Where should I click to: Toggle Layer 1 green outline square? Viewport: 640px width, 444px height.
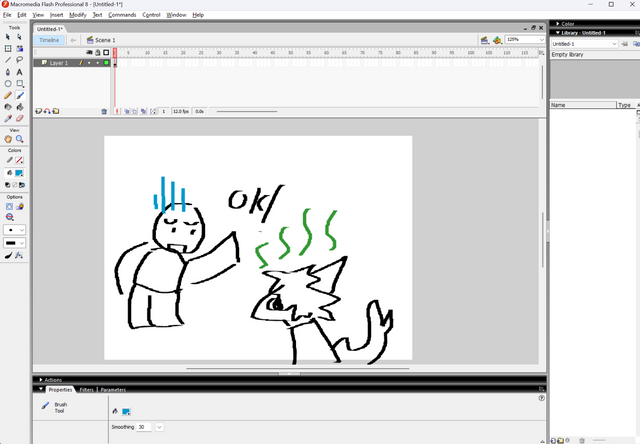tap(106, 63)
